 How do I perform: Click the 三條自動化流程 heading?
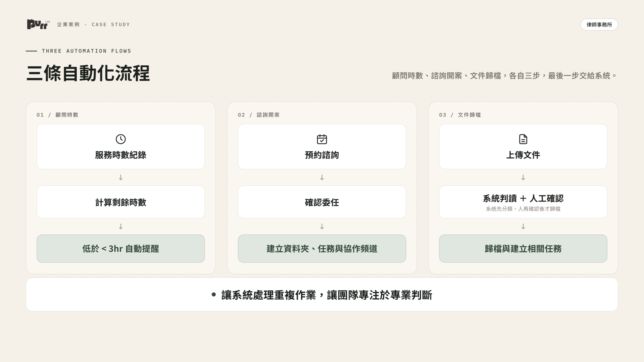click(x=88, y=73)
